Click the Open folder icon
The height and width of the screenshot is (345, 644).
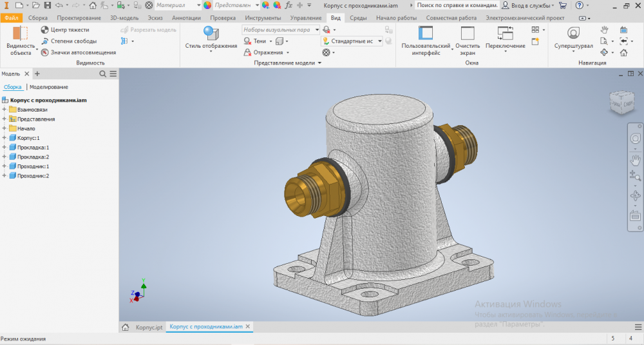tap(35, 5)
